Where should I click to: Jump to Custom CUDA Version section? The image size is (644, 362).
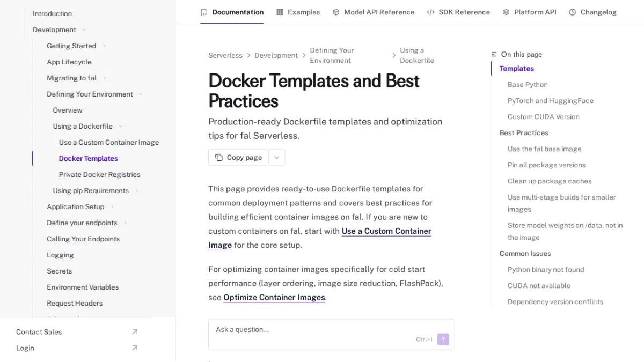544,117
